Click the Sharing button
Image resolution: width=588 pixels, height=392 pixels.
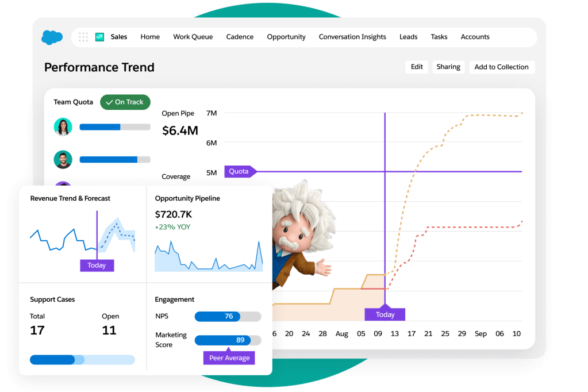[448, 67]
